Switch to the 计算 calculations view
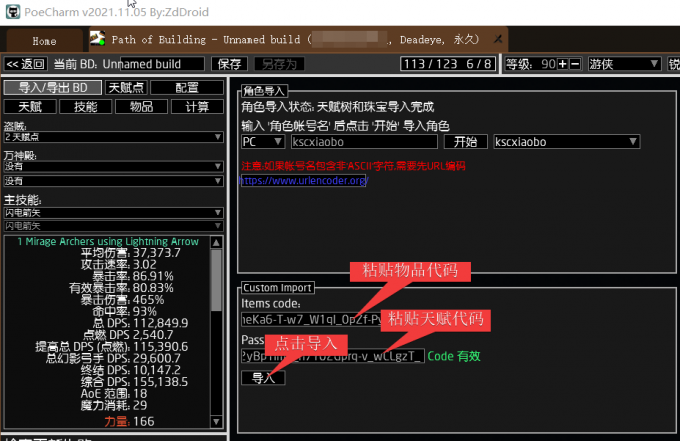Screen dimensions: 680x441 click(197, 107)
